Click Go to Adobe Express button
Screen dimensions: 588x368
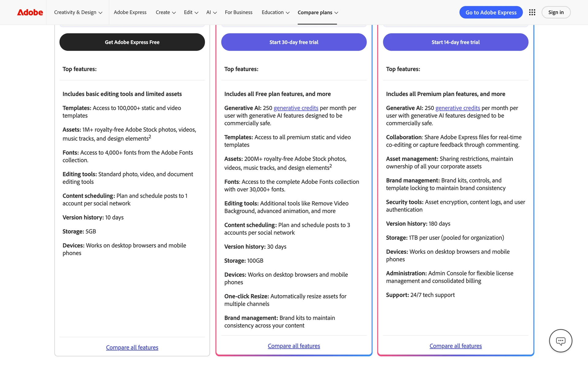pos(491,12)
